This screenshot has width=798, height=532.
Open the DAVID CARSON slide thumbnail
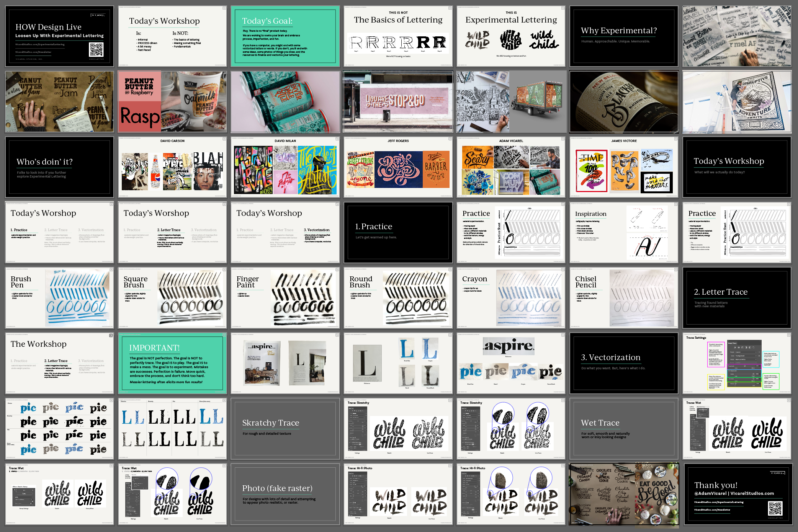[x=172, y=167]
